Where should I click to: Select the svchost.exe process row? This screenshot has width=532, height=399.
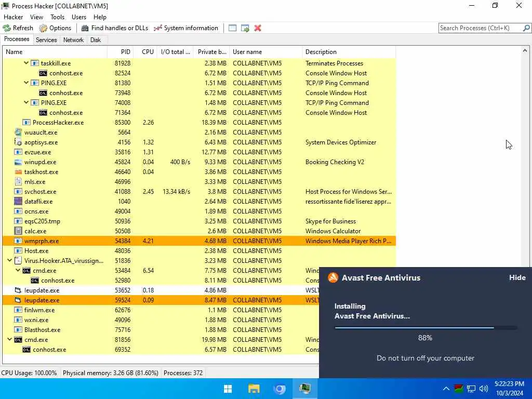coord(199,191)
